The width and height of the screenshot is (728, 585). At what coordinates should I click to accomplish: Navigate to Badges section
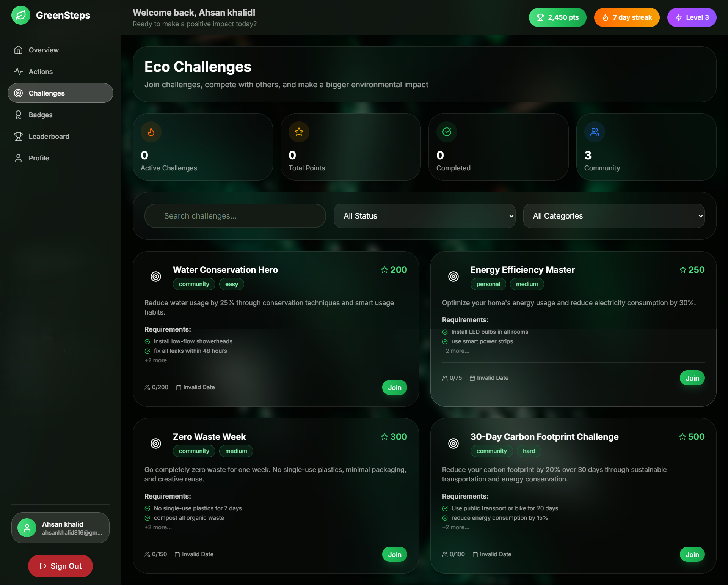[x=41, y=115]
